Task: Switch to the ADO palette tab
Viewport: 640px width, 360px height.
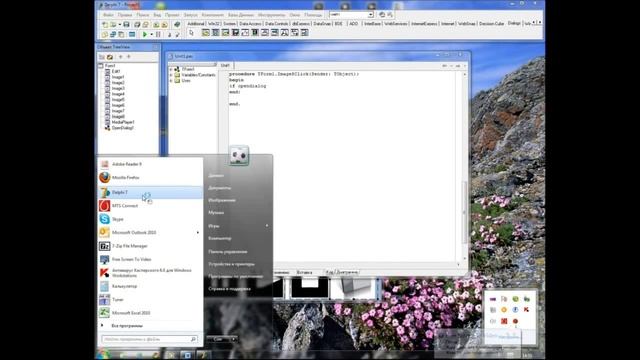Action: click(x=353, y=24)
